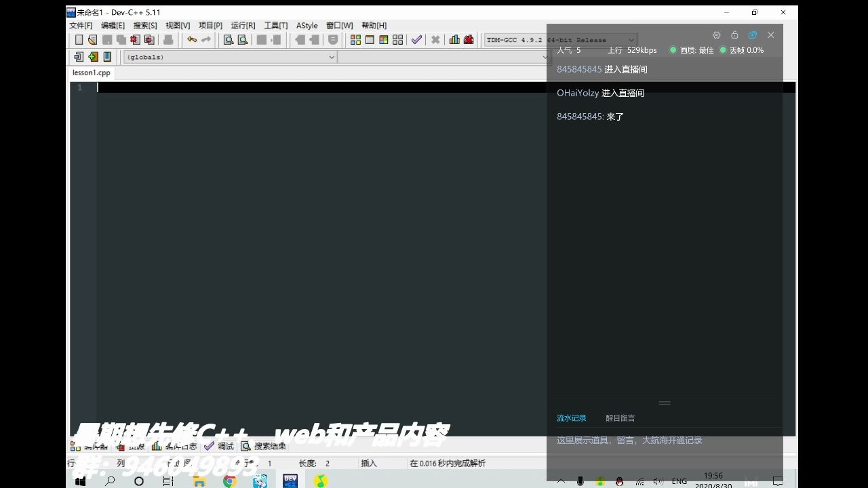Click the 丢帧 0.0% indicator
868x488 pixels.
(741, 50)
